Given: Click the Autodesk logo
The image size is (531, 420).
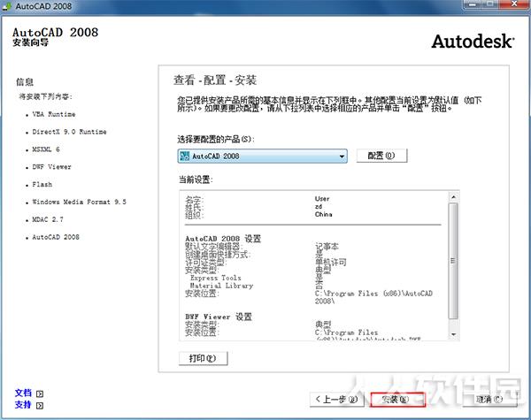Looking at the screenshot, I should [x=473, y=42].
